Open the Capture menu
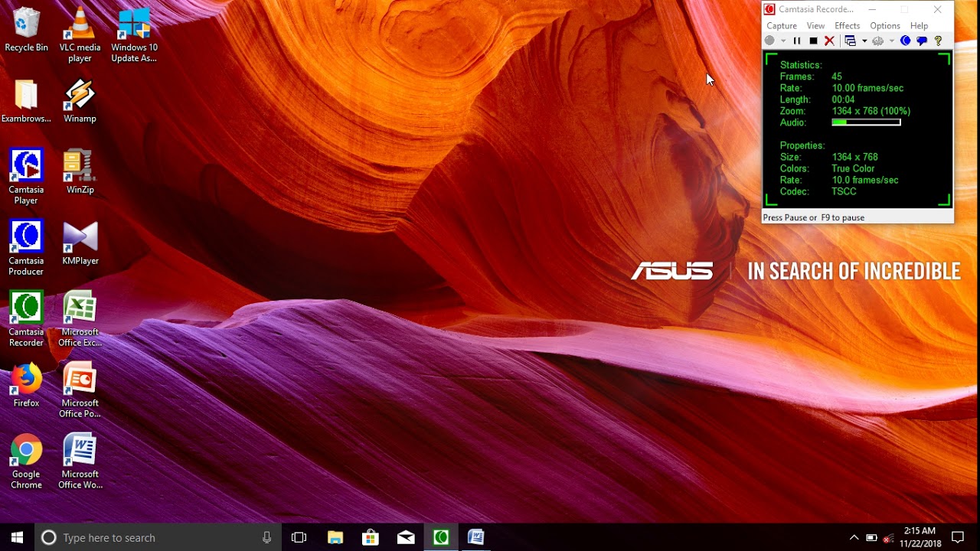This screenshot has width=980, height=551. (782, 26)
